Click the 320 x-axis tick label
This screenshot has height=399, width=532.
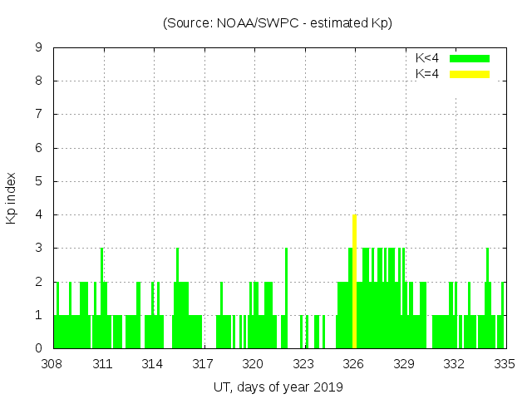pyautogui.click(x=254, y=364)
